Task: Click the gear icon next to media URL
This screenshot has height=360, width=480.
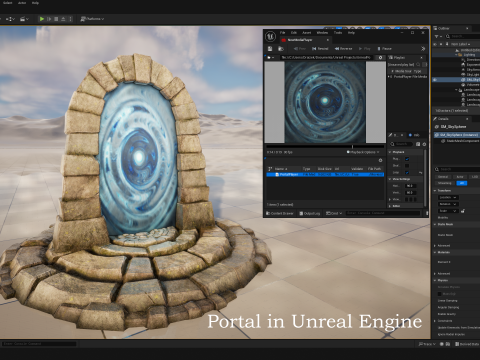Action: [x=380, y=58]
